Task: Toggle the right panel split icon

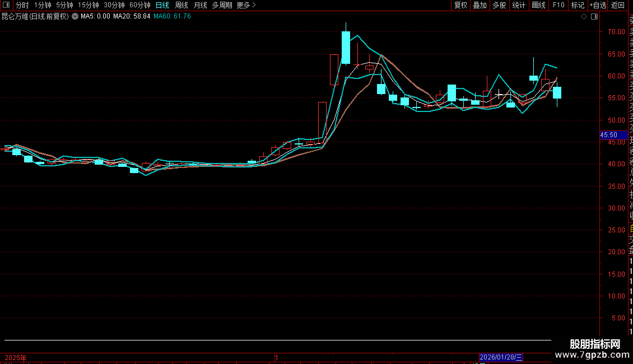Action: click(x=594, y=17)
